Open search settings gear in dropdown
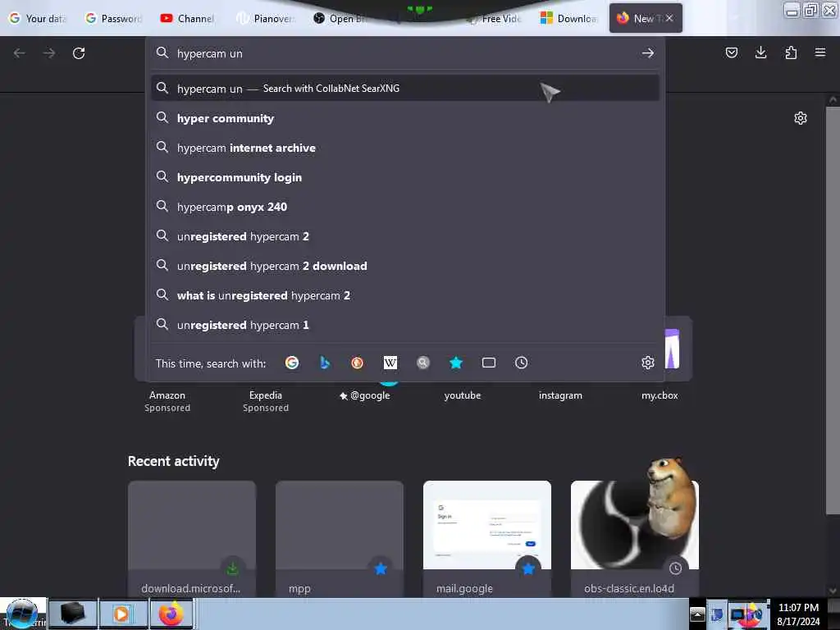This screenshot has width=840, height=630. [648, 363]
